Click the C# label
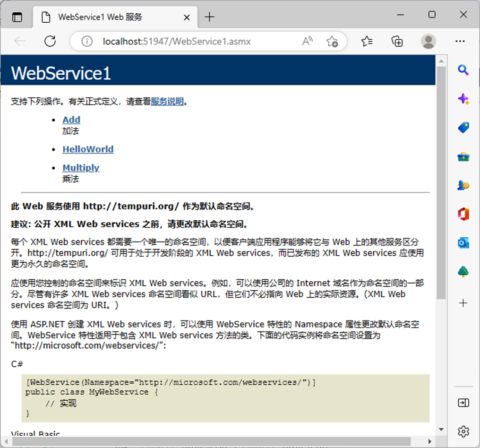Screen dimensions: 480x448 [17, 364]
